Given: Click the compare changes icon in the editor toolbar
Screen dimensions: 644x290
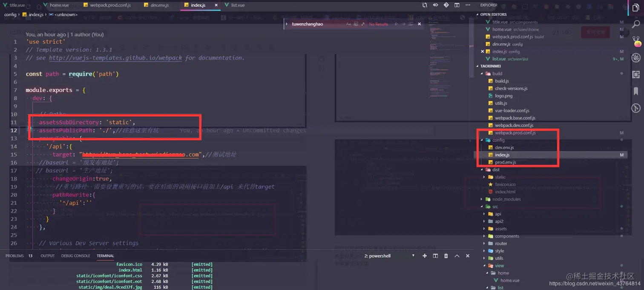Looking at the screenshot, I should pyautogui.click(x=425, y=5).
